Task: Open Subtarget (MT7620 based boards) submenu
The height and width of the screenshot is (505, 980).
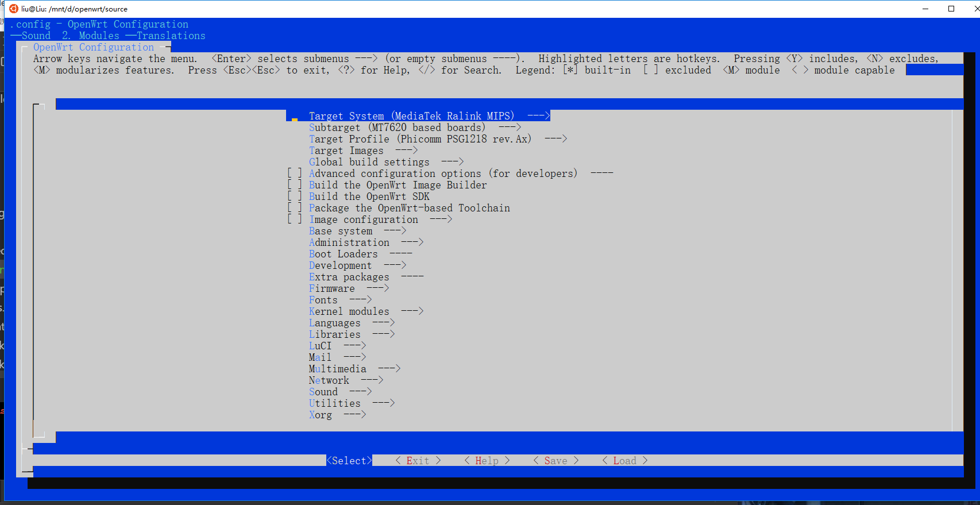Action: (415, 128)
